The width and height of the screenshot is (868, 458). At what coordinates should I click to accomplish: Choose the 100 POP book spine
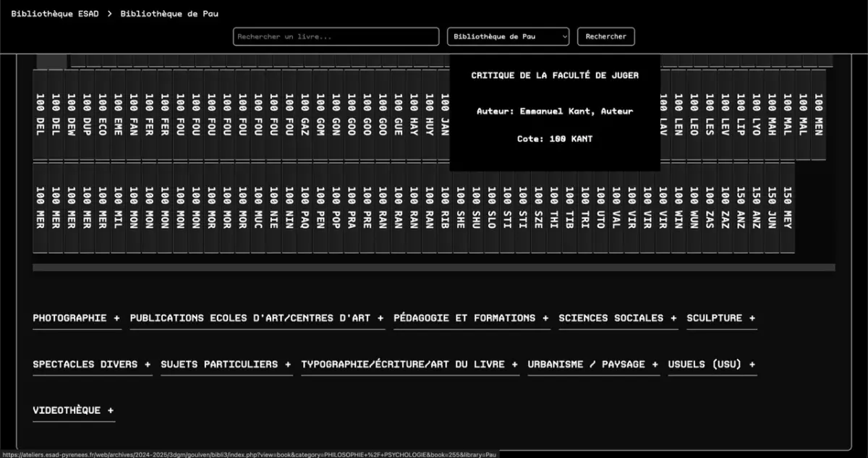[x=336, y=208]
